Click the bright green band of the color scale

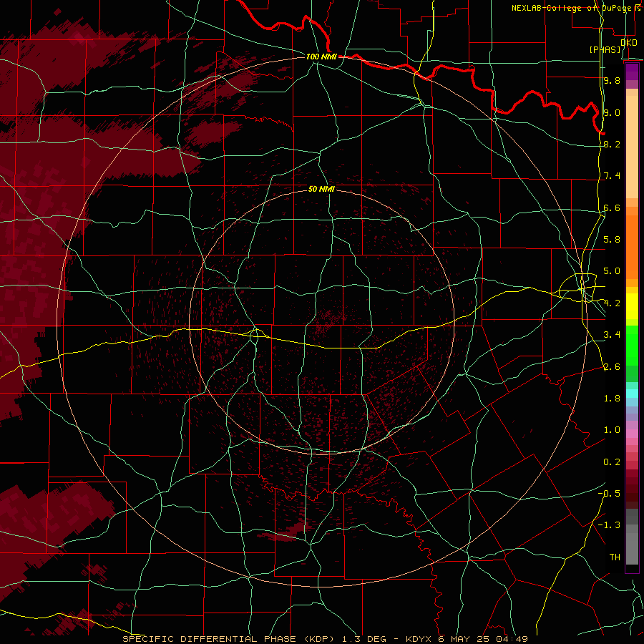pos(632,346)
